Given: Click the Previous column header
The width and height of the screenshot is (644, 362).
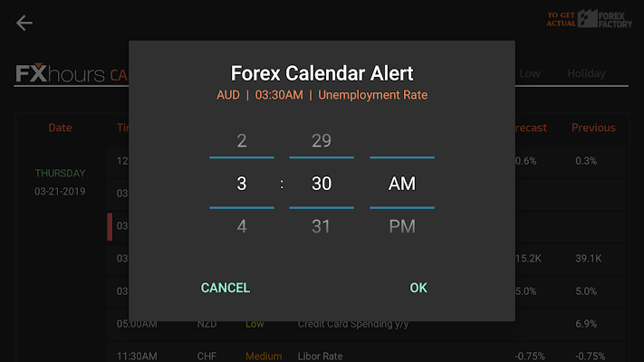Looking at the screenshot, I should click(593, 128).
